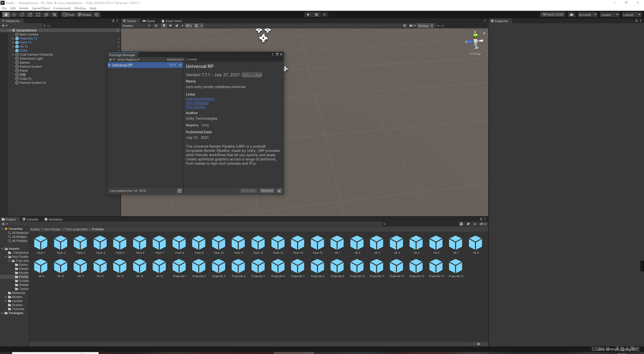Select the Rect tool
Viewport: 644px width, 354px height.
pyautogui.click(x=38, y=15)
